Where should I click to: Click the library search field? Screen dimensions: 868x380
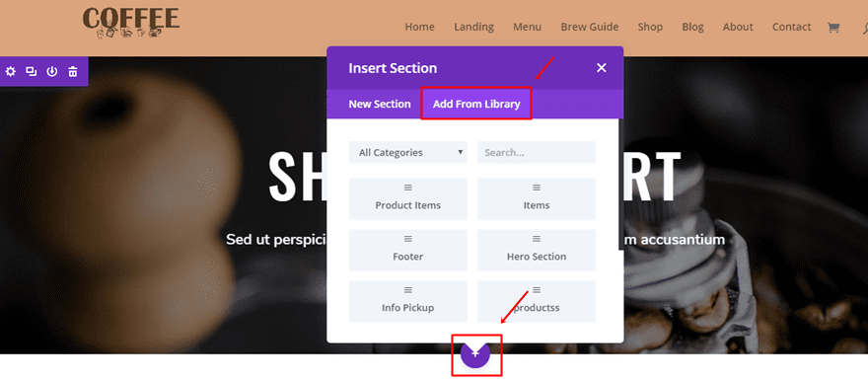(x=537, y=152)
